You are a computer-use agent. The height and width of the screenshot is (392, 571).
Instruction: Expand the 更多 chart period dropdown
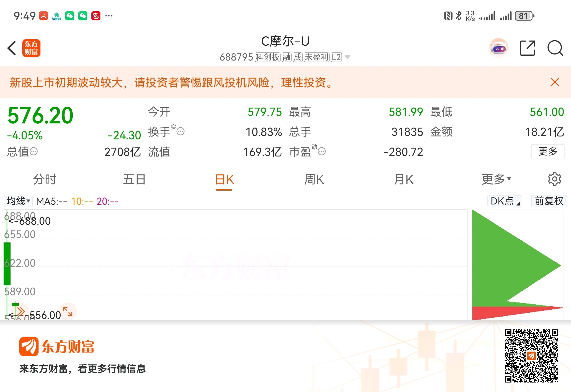[496, 179]
